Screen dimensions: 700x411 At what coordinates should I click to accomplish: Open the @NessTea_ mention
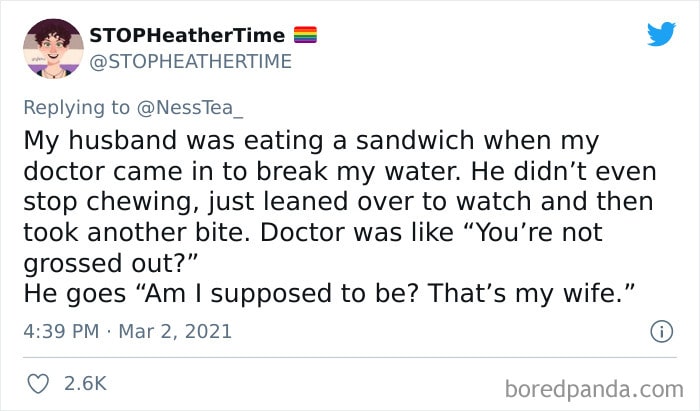190,108
